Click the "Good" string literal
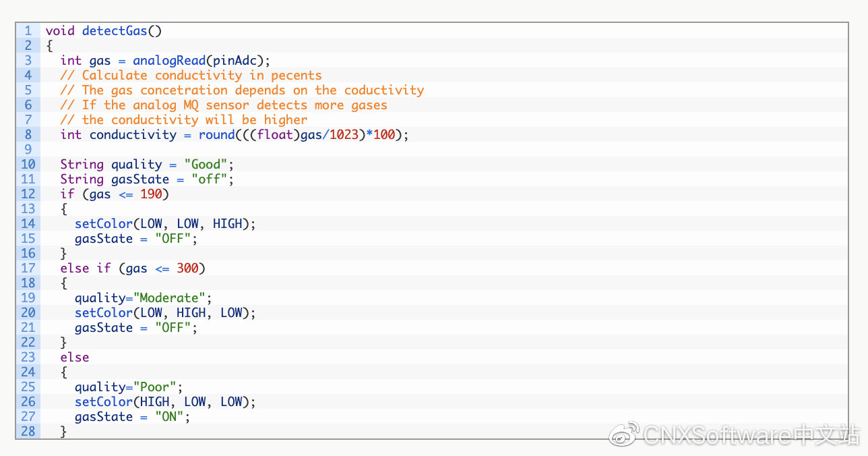 coord(209,165)
